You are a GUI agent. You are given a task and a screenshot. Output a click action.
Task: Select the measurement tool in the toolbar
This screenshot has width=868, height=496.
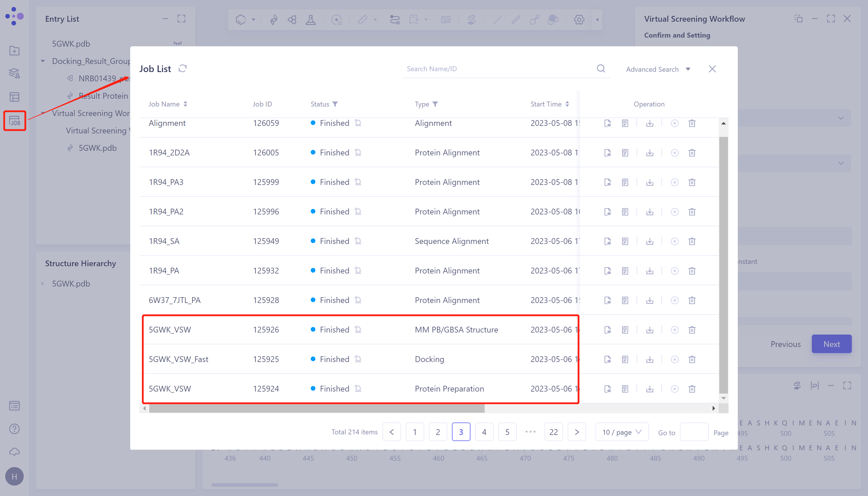click(363, 19)
